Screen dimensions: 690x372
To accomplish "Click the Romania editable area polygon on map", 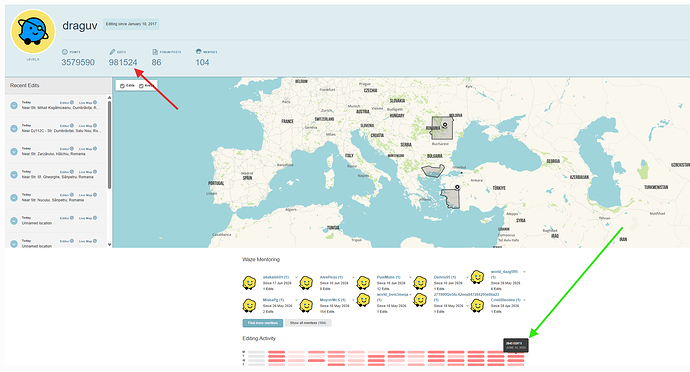I will (x=442, y=129).
